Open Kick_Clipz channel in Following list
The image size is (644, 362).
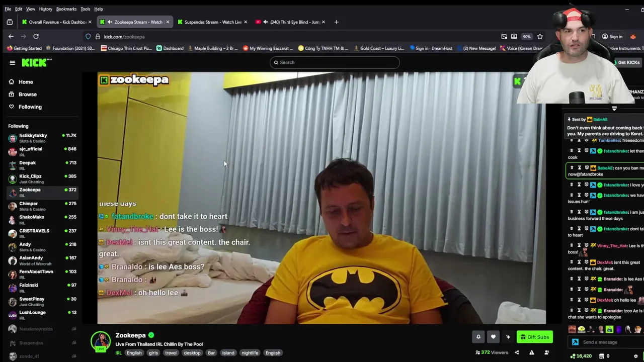(x=42, y=178)
